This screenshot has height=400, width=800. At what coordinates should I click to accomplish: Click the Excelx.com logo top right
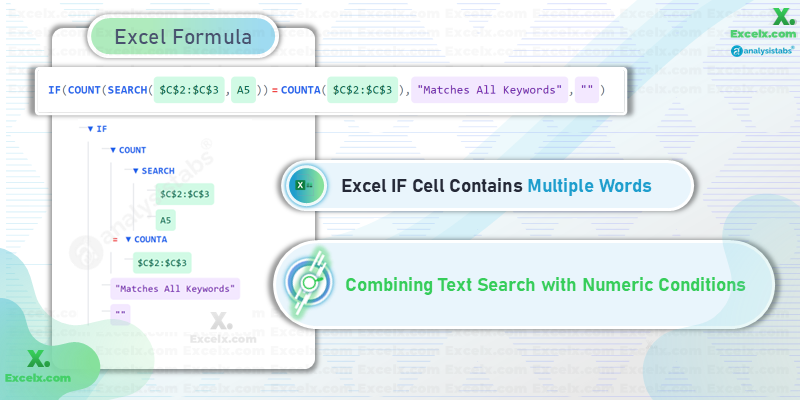pos(763,24)
